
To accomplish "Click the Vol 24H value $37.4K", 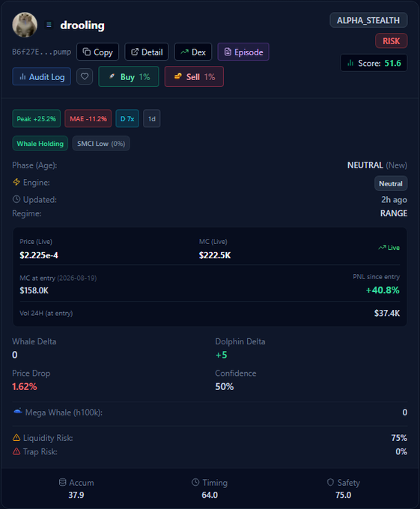I will click(x=387, y=313).
